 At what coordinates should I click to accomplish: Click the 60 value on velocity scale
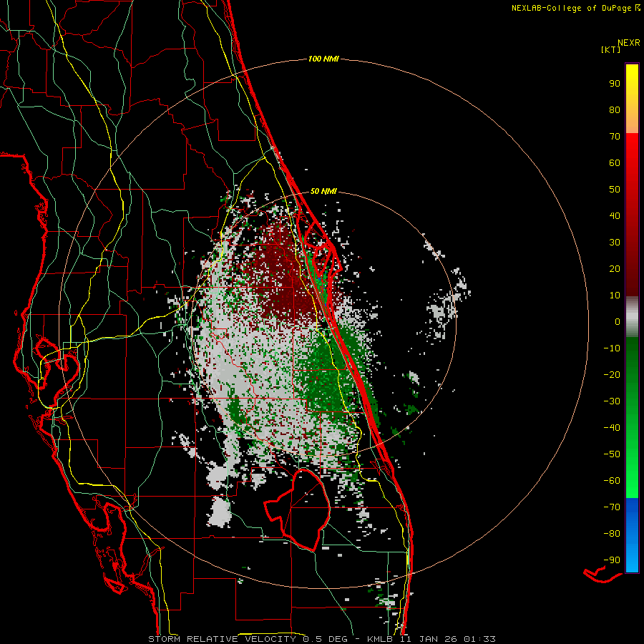[615, 162]
